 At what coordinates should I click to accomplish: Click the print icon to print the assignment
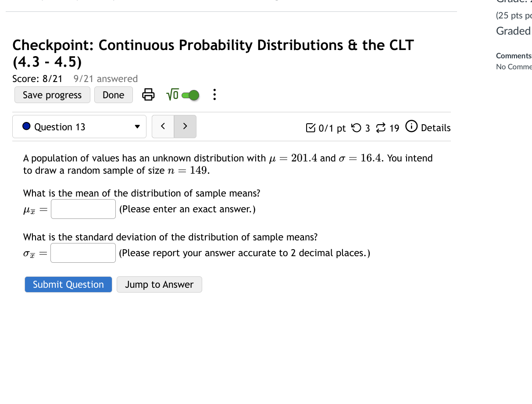(x=148, y=95)
